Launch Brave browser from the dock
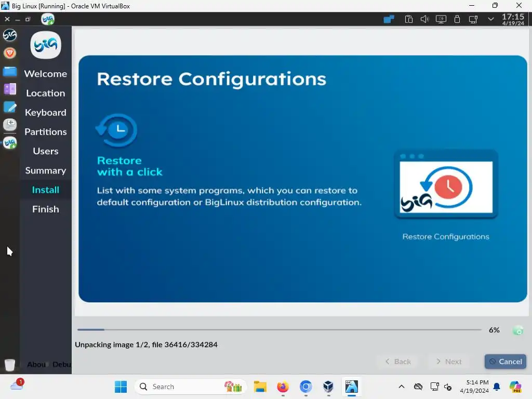The height and width of the screenshot is (399, 532). pos(10,53)
